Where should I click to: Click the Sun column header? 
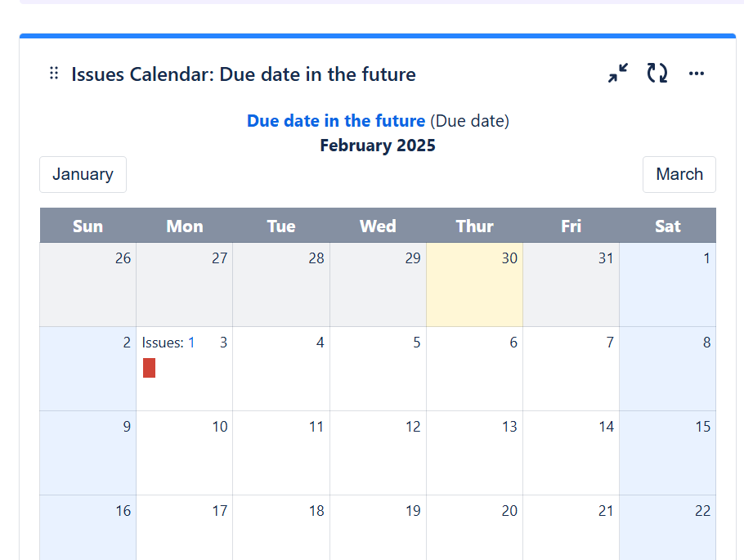(x=87, y=226)
